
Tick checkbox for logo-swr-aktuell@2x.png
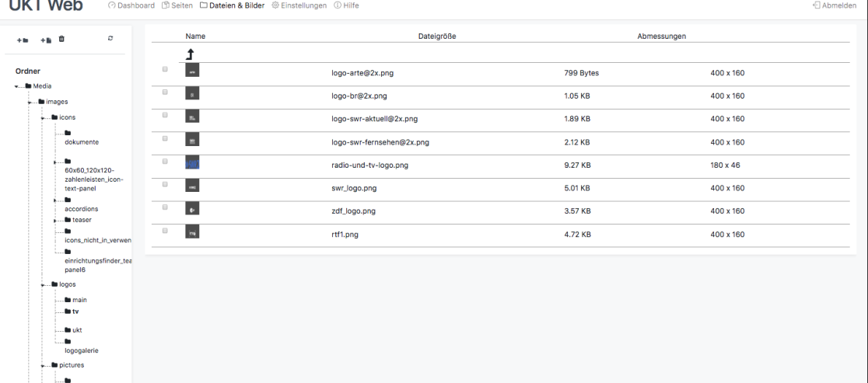165,115
